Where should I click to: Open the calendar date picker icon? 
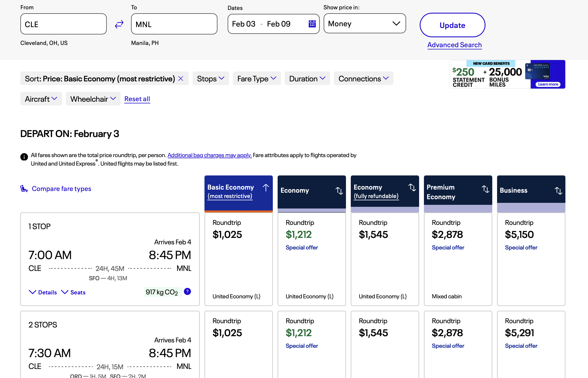(312, 24)
